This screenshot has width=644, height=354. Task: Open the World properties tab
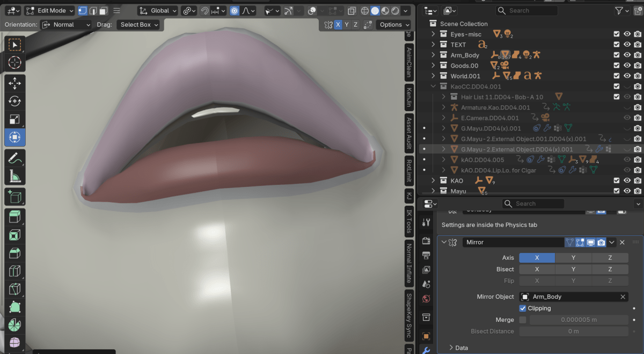[426, 299]
